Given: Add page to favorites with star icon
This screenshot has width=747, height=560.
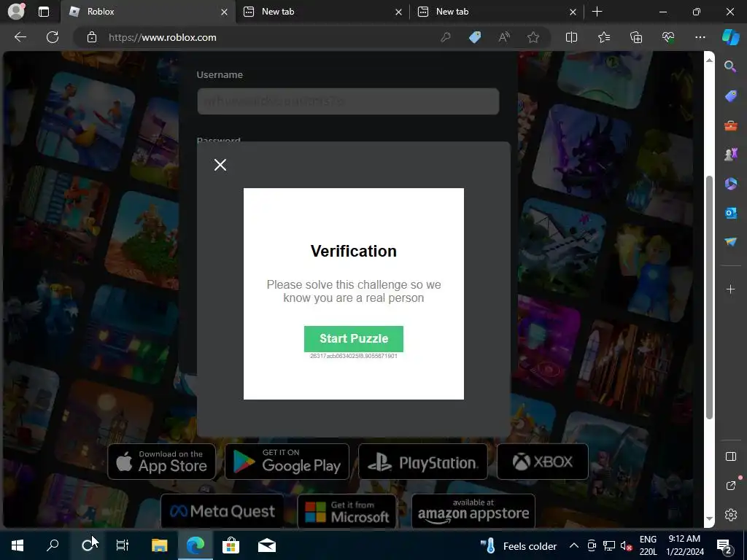Looking at the screenshot, I should 533,37.
